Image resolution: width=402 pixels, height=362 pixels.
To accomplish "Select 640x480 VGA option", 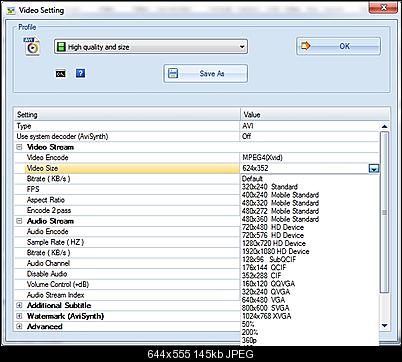I will (x=263, y=300).
